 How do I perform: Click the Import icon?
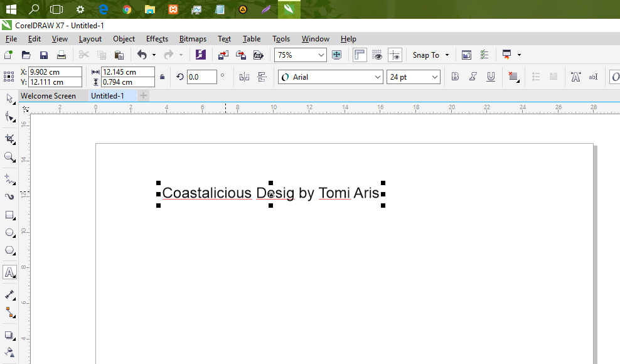tap(223, 55)
